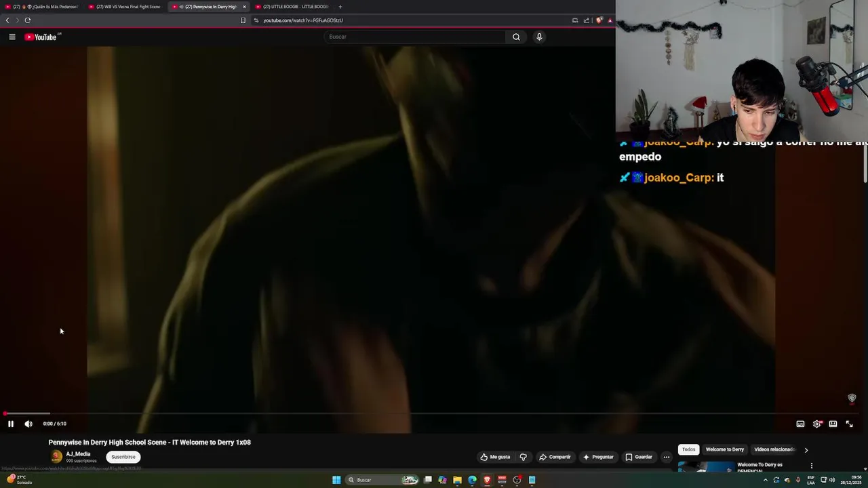Open options for 'Welcome To Derry es DEMENCIAL' video
868x488 pixels.
click(811, 466)
